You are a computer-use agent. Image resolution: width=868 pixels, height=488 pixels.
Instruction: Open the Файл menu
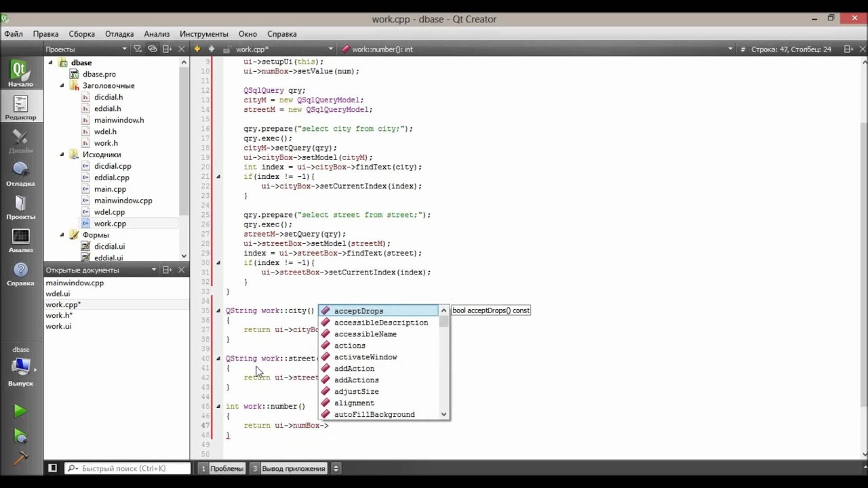[x=14, y=34]
